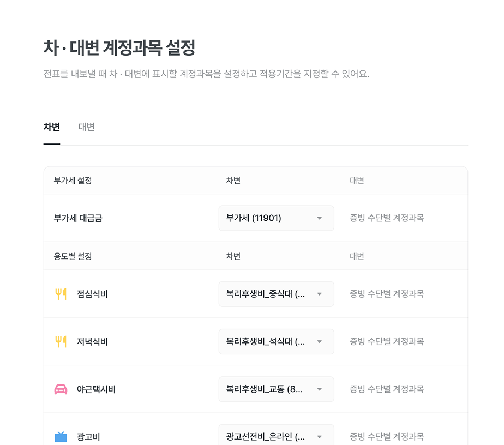Click 증빙 수단별 계정과목 in 부가세 대급금 row

[x=387, y=218]
